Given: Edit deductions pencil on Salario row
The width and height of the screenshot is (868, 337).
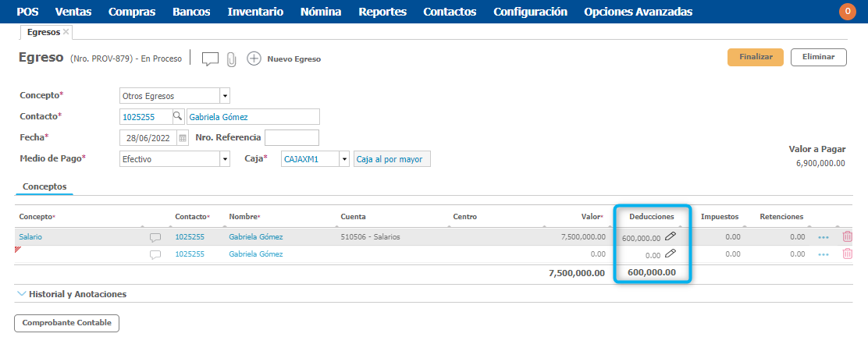Looking at the screenshot, I should pyautogui.click(x=671, y=236).
